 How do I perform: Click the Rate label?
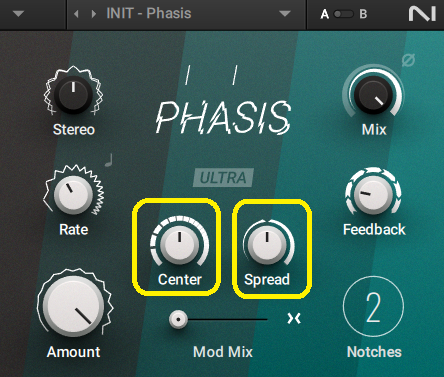(x=74, y=230)
